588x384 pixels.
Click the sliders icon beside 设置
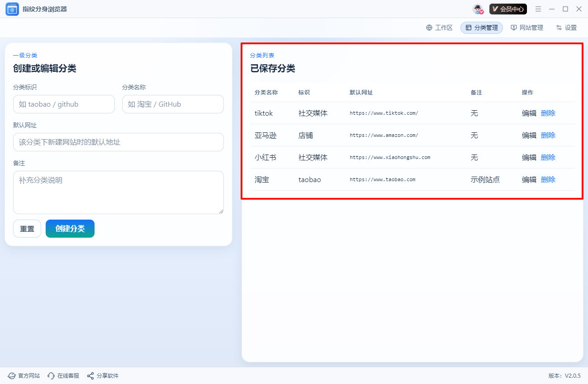point(559,28)
